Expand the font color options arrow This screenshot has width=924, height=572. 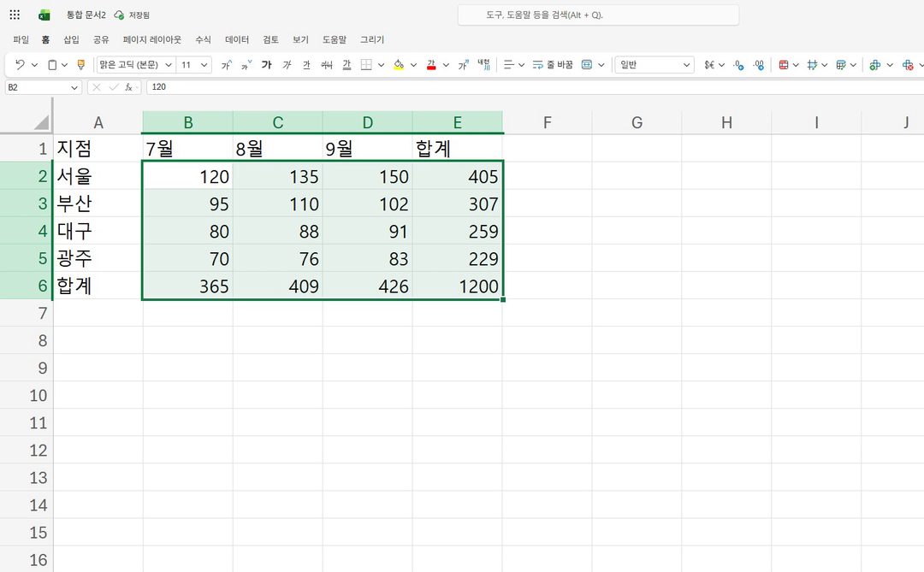click(446, 65)
